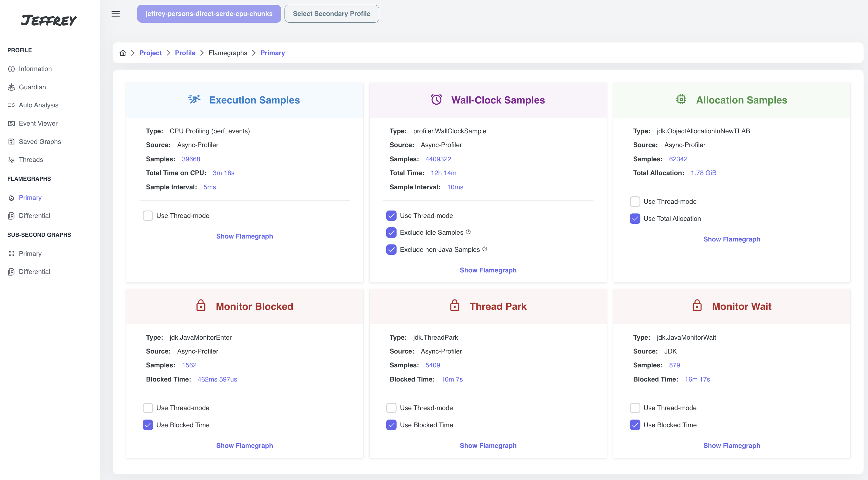868x480 pixels.
Task: Enable Thread-mode for Thread Park
Action: tap(391, 408)
